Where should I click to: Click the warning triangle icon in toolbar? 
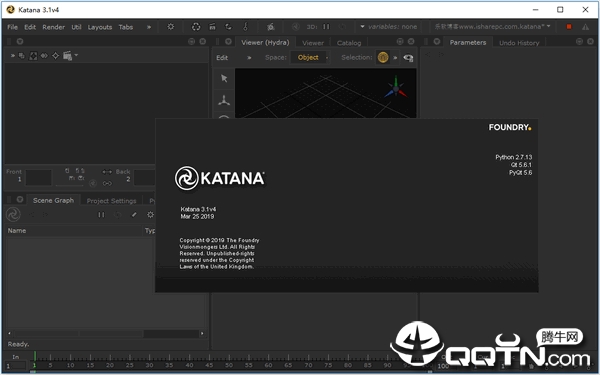[x=585, y=27]
